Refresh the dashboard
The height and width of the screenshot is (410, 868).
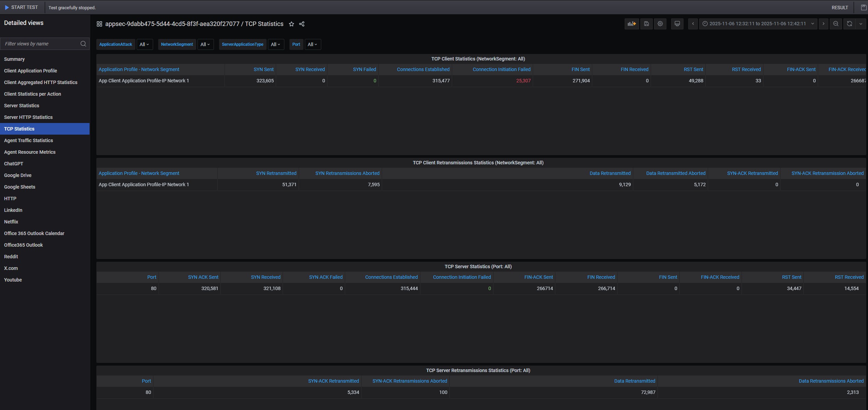(849, 24)
